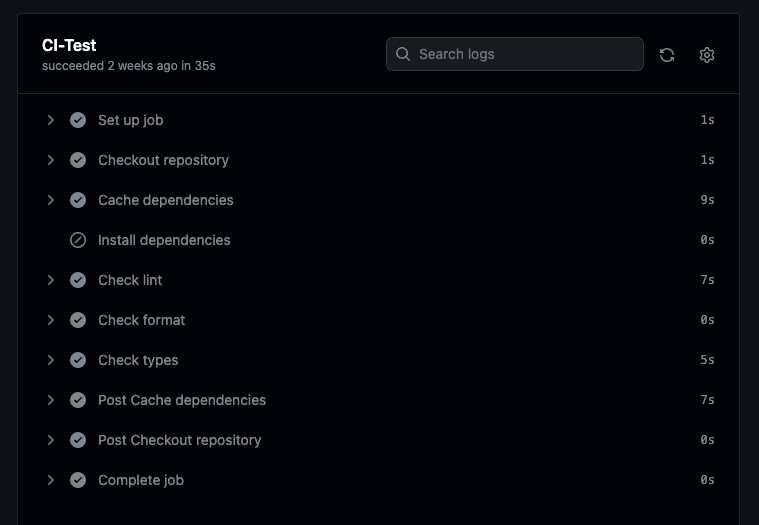
Task: Open the Cache dependencies step label
Action: [x=165, y=200]
